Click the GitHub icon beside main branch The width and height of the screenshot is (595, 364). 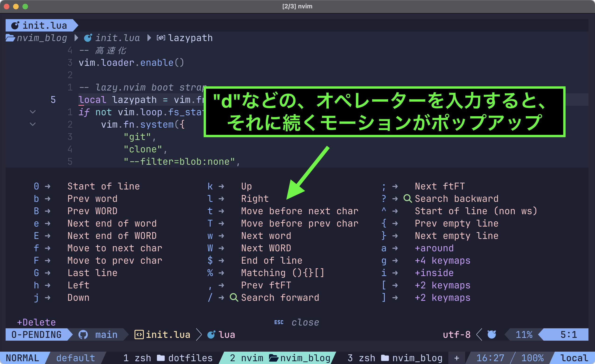pyautogui.click(x=83, y=335)
